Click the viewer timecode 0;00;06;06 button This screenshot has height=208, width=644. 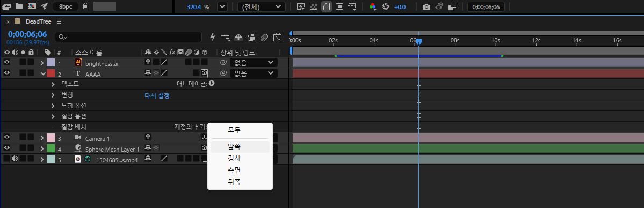486,7
